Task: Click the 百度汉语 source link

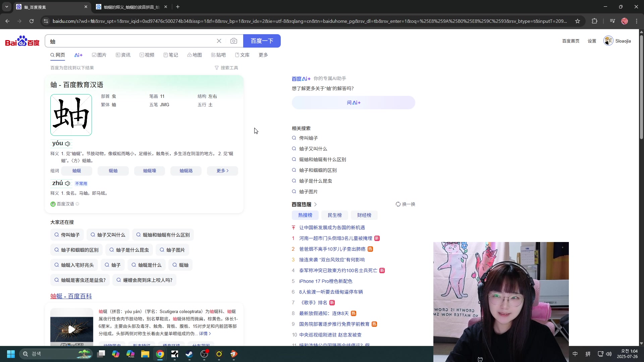Action: pos(65,204)
